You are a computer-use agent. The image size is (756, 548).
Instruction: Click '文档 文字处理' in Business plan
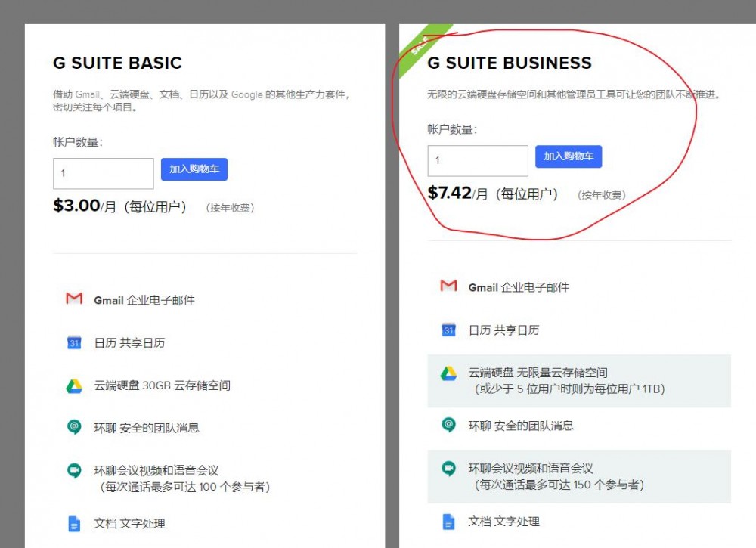(503, 522)
